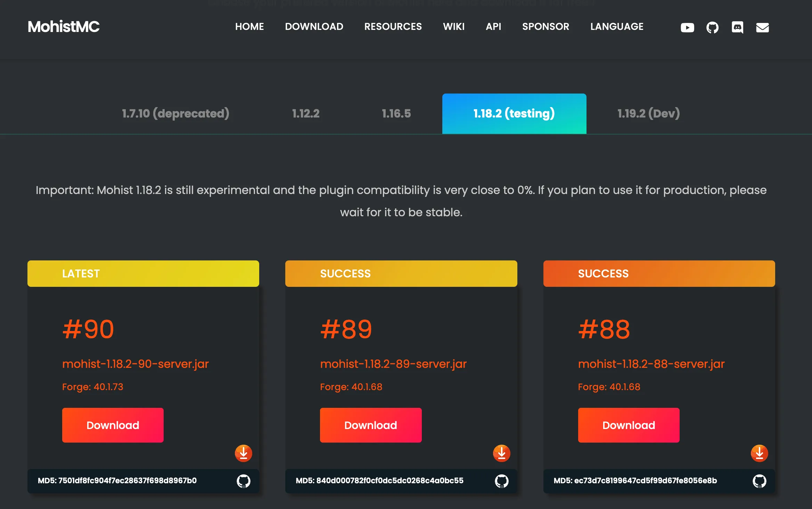Open the SPONSOR menu item
This screenshot has height=509, width=812.
coord(546,26)
